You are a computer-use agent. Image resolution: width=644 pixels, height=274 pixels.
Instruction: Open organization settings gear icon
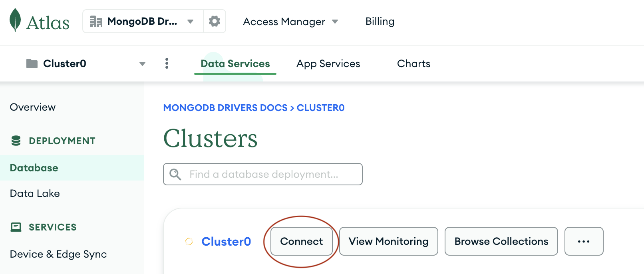pyautogui.click(x=215, y=21)
